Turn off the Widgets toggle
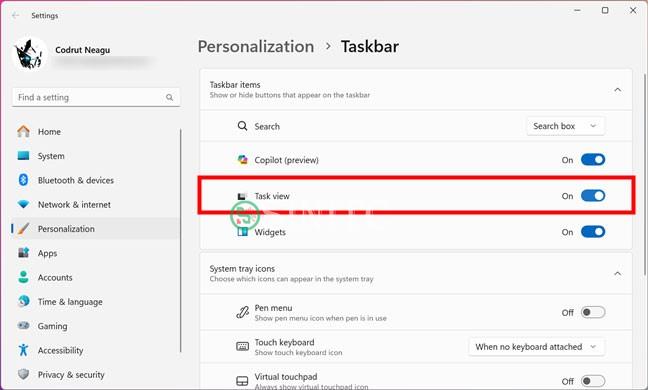This screenshot has height=390, width=648. point(593,232)
